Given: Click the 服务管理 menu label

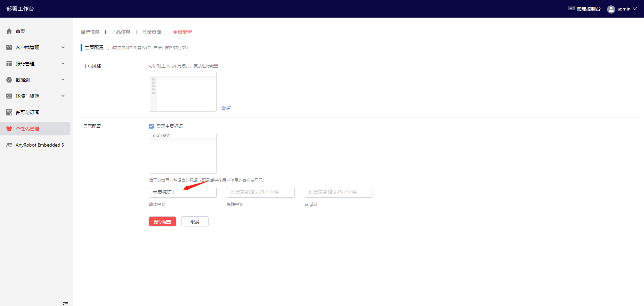Looking at the screenshot, I should (25, 64).
